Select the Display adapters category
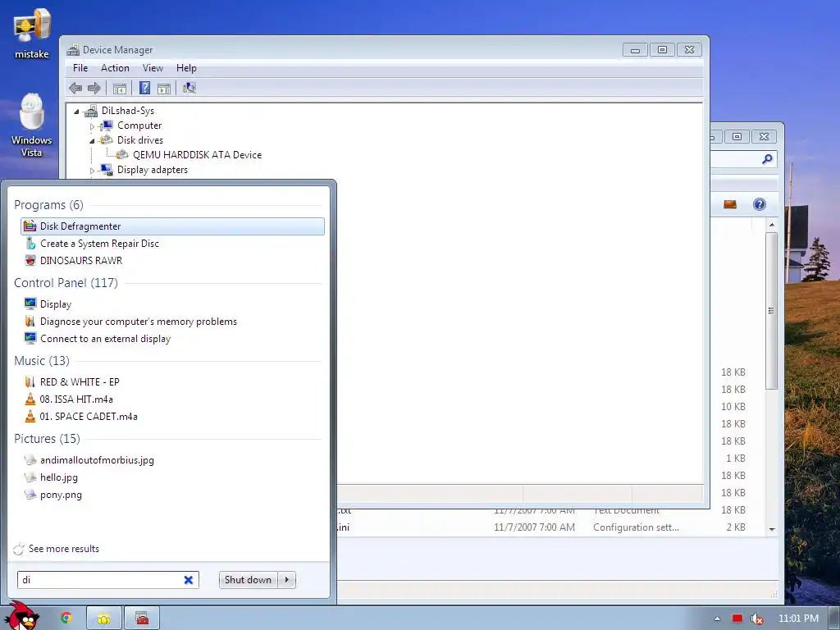The height and width of the screenshot is (630, 840). click(x=152, y=170)
